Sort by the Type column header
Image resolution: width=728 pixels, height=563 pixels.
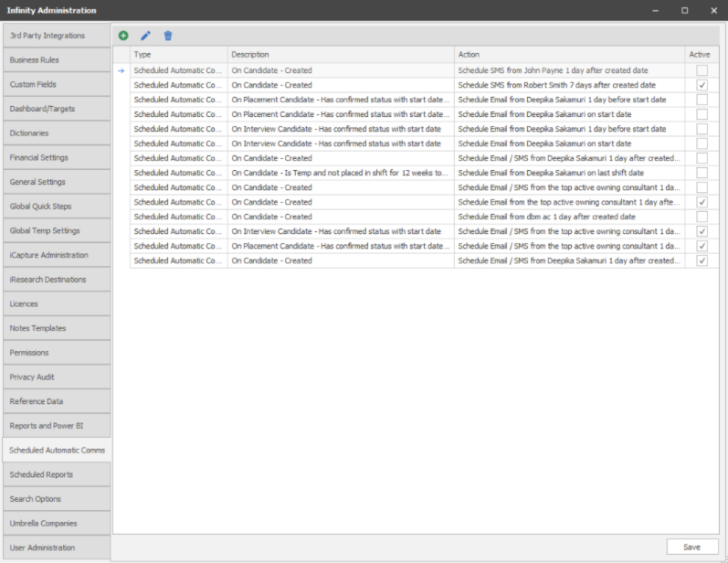178,55
